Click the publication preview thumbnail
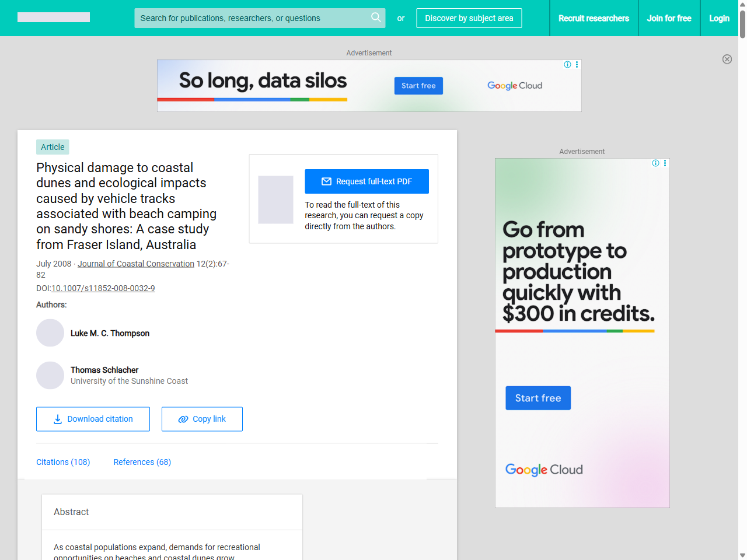The image size is (747, 560). pyautogui.click(x=275, y=199)
